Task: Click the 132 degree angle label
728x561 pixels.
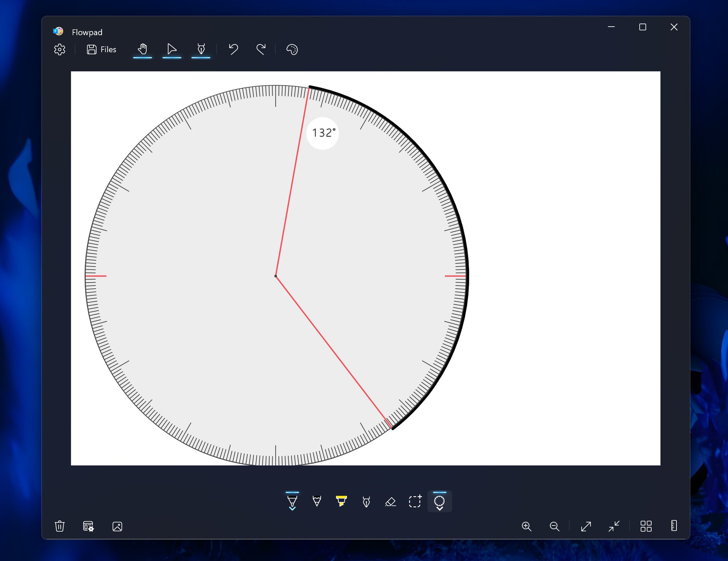Action: [323, 133]
